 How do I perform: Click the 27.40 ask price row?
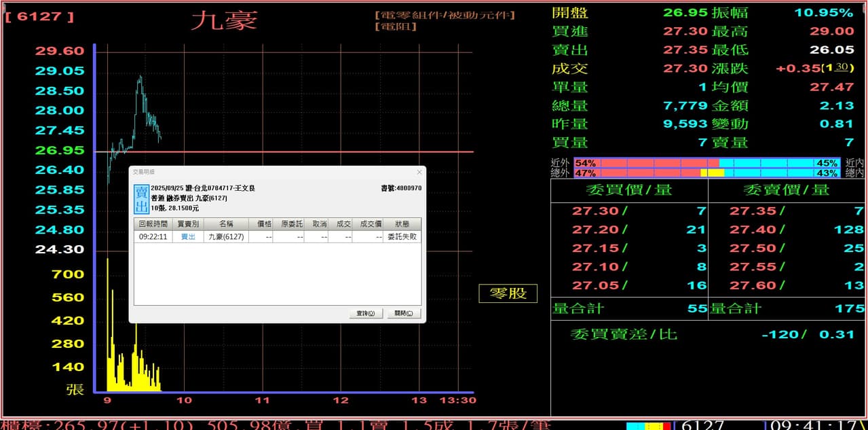(x=753, y=230)
